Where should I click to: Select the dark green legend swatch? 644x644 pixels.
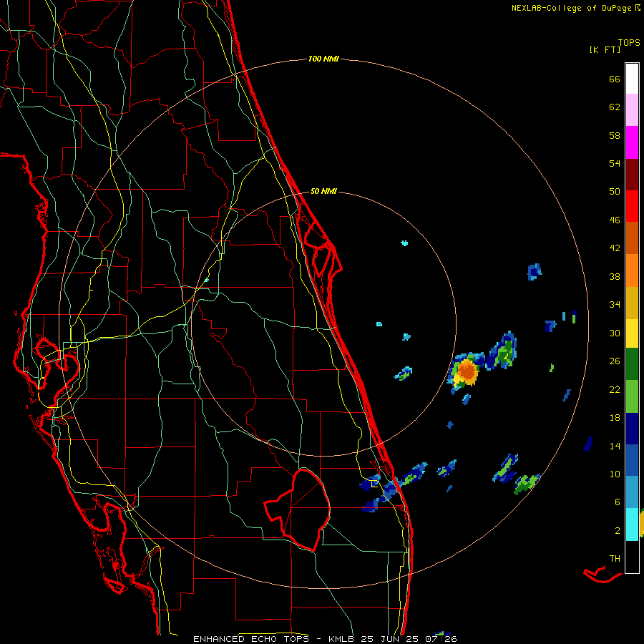632,364
